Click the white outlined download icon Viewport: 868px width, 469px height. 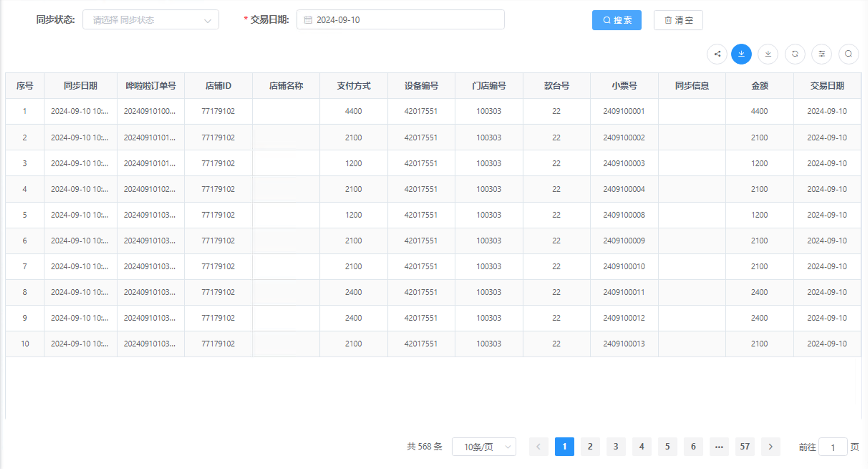click(768, 54)
